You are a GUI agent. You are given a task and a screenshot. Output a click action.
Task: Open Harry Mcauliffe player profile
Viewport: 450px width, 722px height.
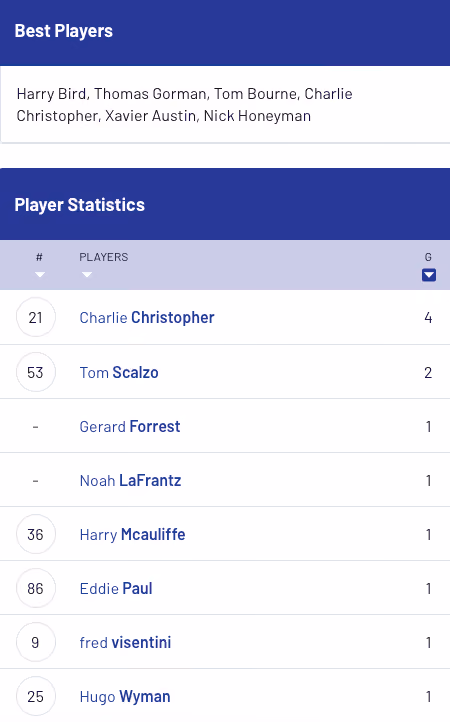pyautogui.click(x=132, y=534)
